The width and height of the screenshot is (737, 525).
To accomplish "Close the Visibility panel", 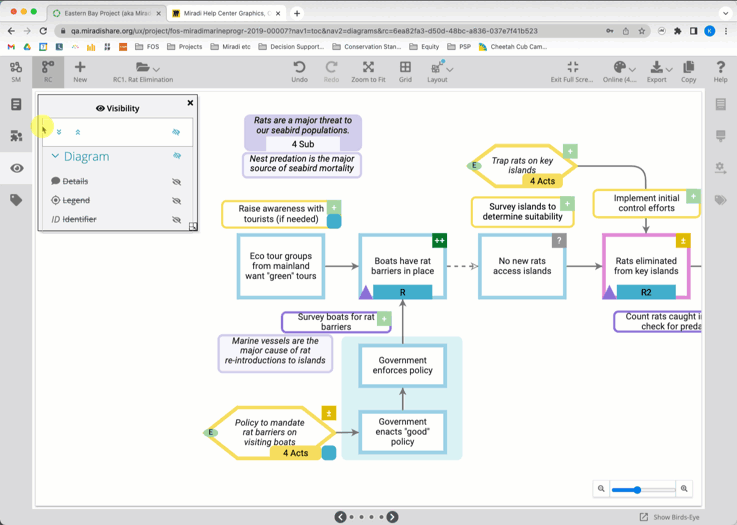I will (190, 103).
